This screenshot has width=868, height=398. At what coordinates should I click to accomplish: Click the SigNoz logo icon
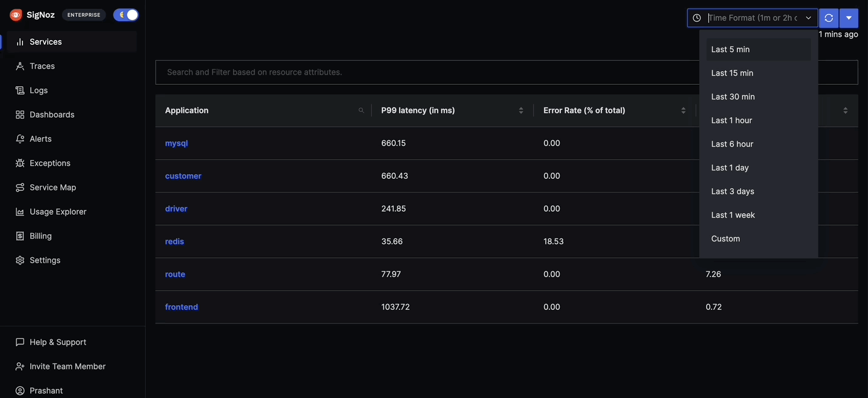[16, 15]
